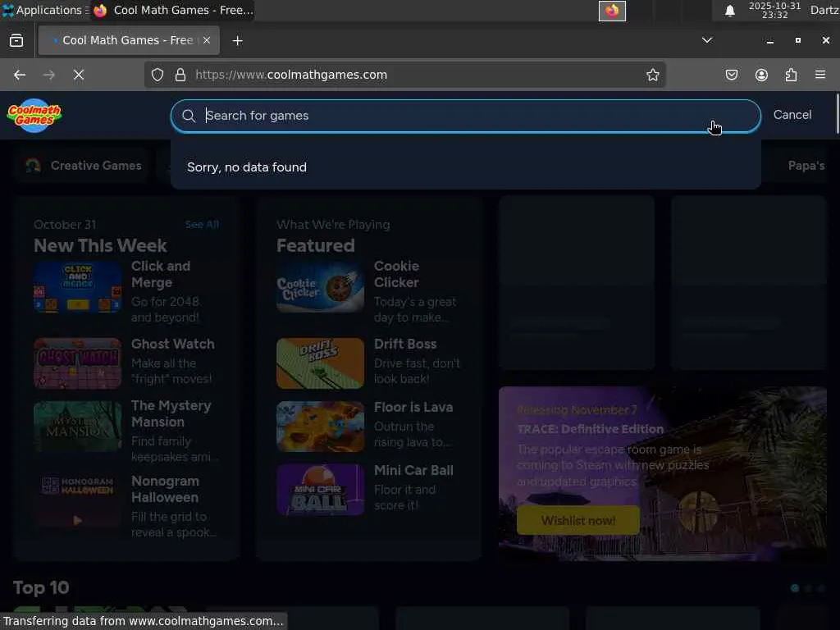
Task: Open the Papa's category
Action: [806, 166]
